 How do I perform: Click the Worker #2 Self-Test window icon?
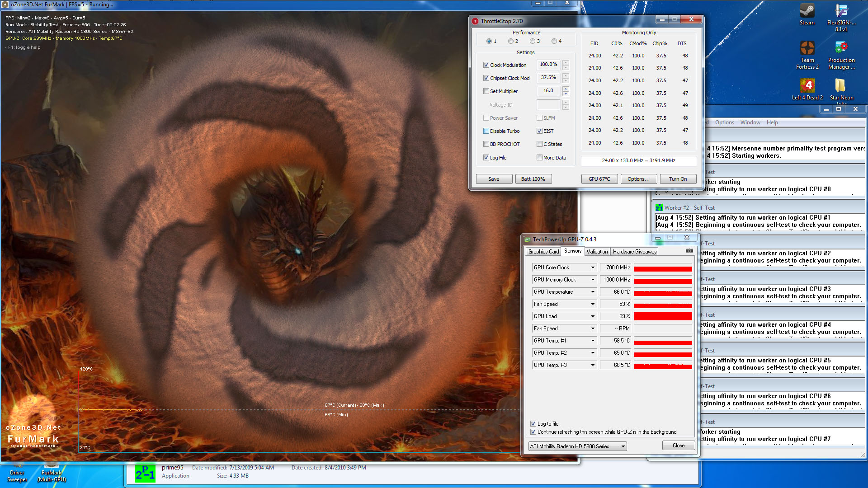pos(659,208)
